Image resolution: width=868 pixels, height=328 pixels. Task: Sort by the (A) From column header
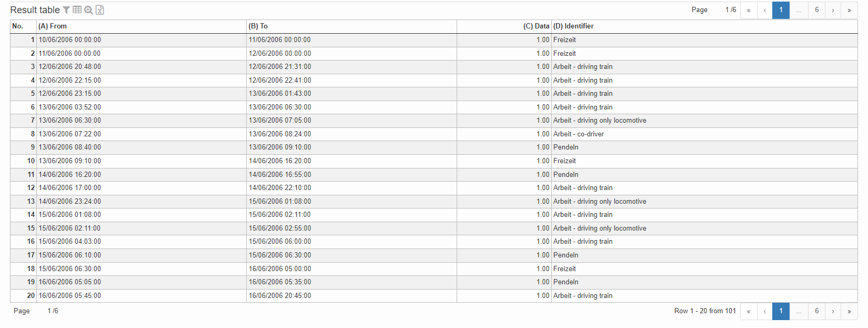coord(53,26)
